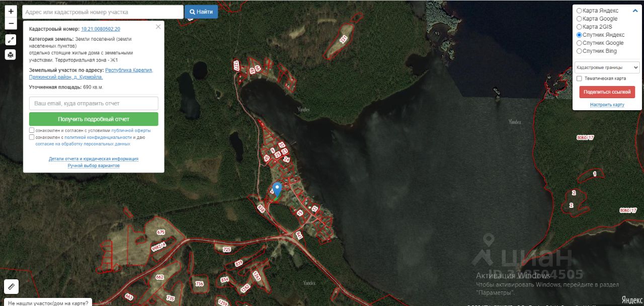
Task: Click Получить подробный отчет button
Action: (94, 119)
